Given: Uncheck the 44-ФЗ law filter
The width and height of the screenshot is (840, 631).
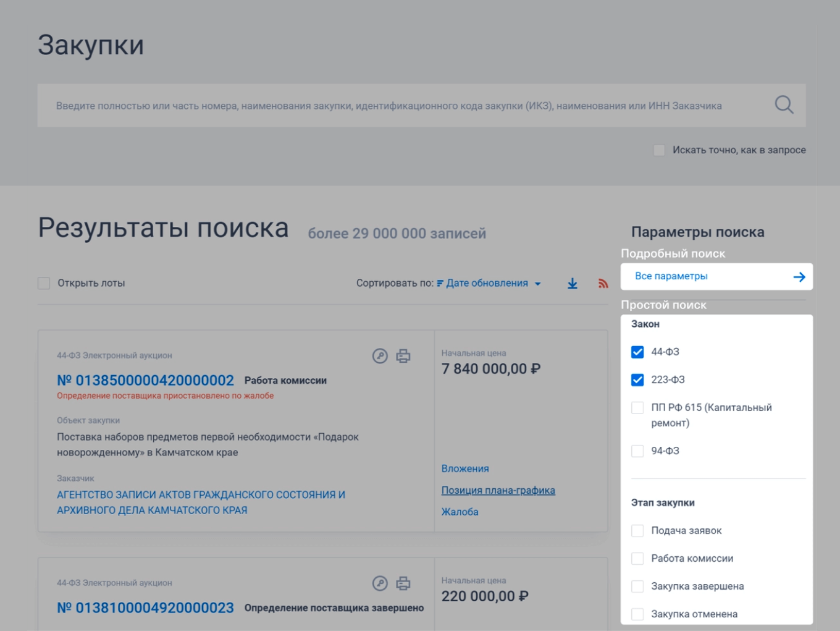Looking at the screenshot, I should tap(637, 352).
